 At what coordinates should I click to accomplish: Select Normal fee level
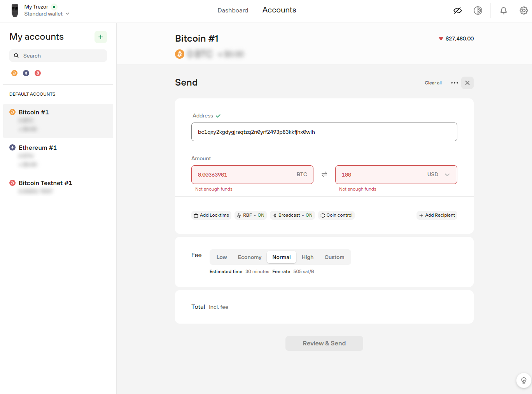click(x=282, y=257)
